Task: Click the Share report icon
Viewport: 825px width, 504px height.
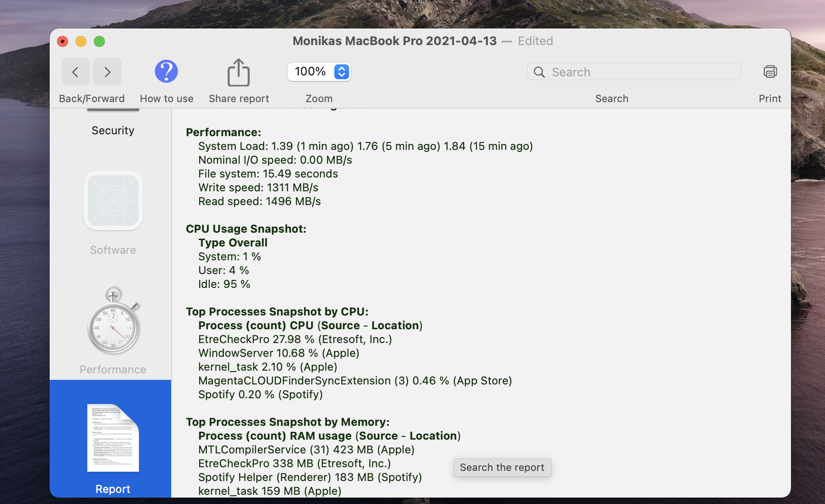Action: [238, 72]
